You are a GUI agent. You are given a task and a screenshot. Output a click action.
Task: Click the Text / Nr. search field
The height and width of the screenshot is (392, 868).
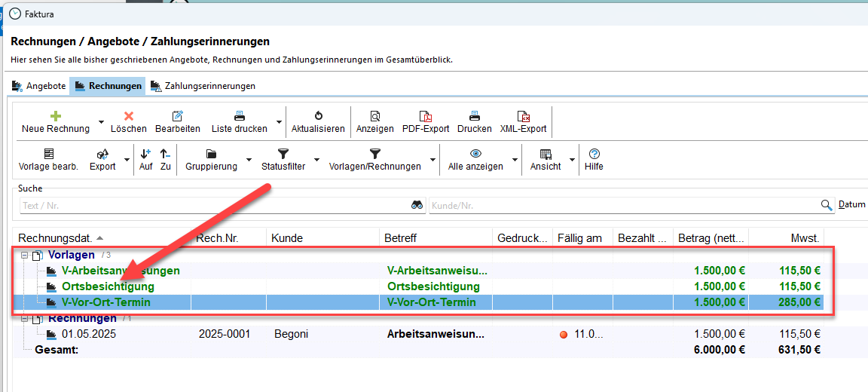point(215,205)
